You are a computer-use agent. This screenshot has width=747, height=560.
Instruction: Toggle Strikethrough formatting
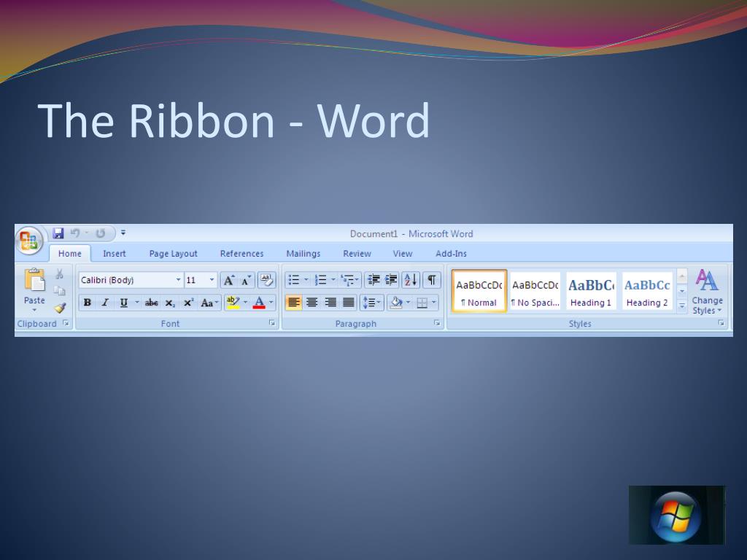coord(152,303)
